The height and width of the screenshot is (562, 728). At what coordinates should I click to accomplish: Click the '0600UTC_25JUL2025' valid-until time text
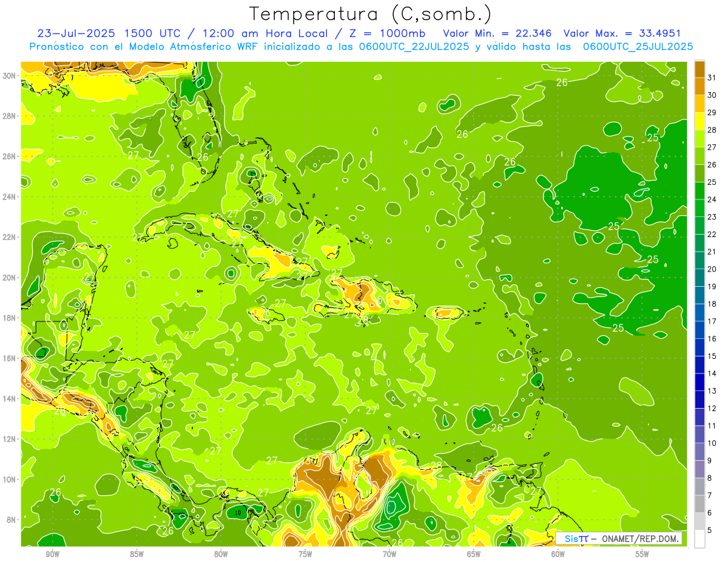pyautogui.click(x=638, y=46)
